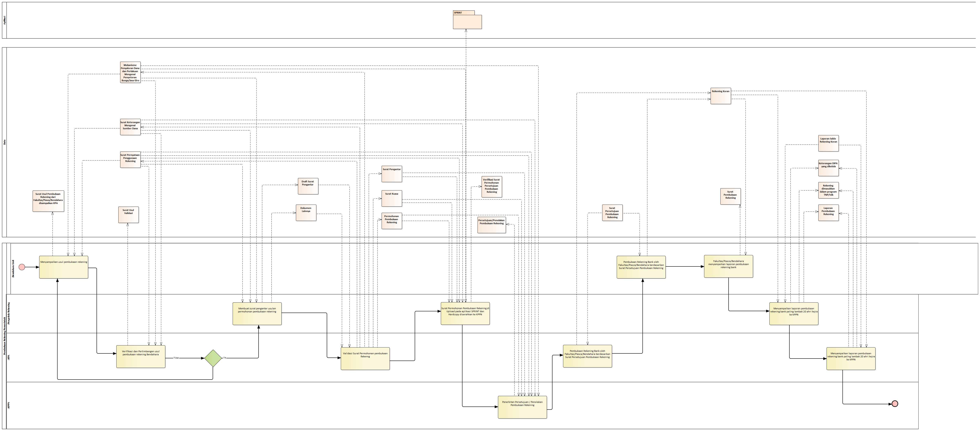Screen dimensions: 980x431
Task: Click the Aplikasi lane label
Action: [x=4, y=20]
